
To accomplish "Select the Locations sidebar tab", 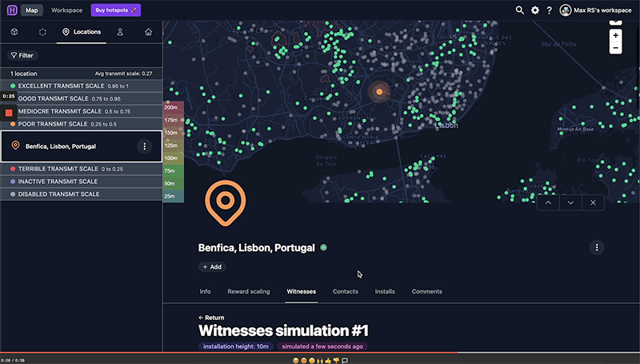I will [82, 32].
